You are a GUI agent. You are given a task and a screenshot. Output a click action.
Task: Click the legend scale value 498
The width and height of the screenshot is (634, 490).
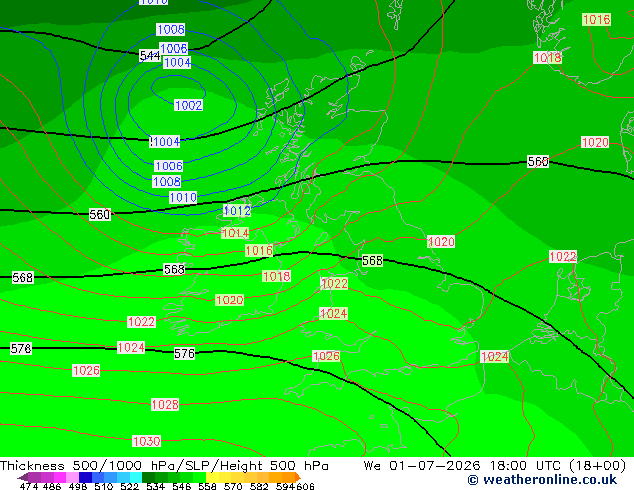78,486
